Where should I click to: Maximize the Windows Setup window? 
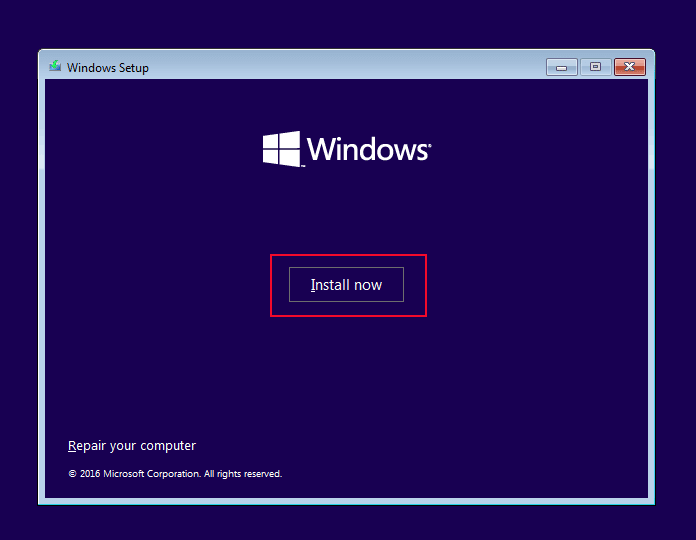point(595,67)
